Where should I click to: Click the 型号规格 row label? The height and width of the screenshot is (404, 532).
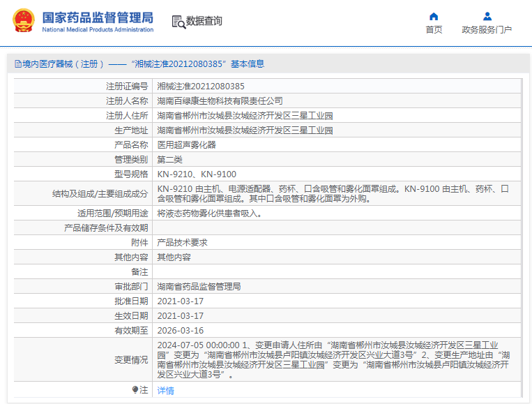(x=131, y=174)
